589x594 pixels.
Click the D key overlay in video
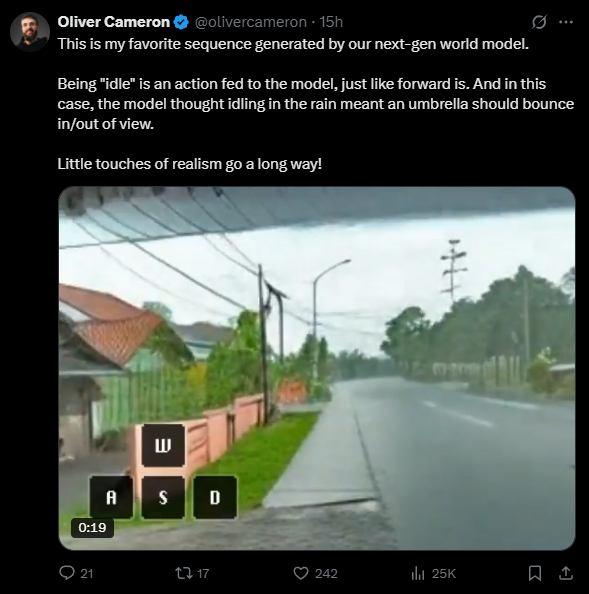point(215,497)
